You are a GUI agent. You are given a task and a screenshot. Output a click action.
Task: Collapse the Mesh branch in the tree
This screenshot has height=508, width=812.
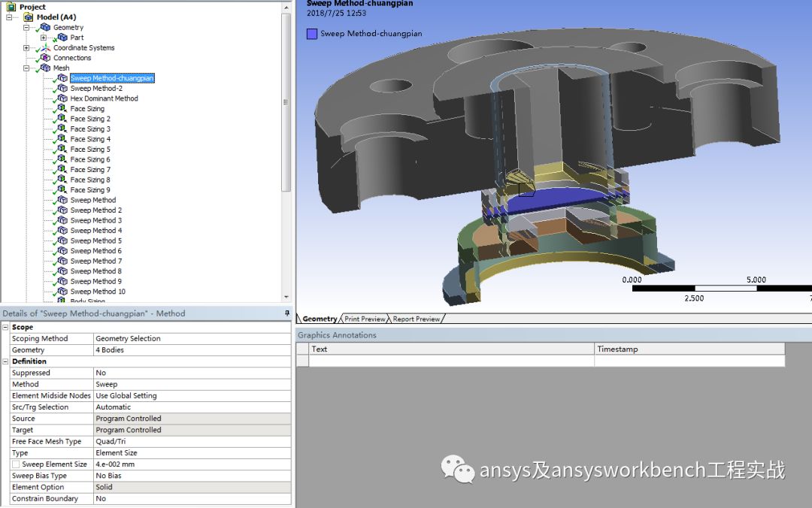click(x=26, y=68)
